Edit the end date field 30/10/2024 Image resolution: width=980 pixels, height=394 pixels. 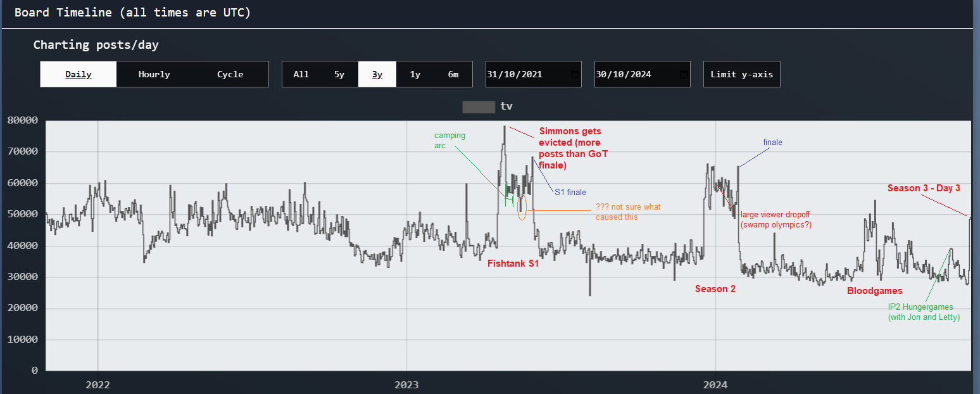pyautogui.click(x=643, y=74)
